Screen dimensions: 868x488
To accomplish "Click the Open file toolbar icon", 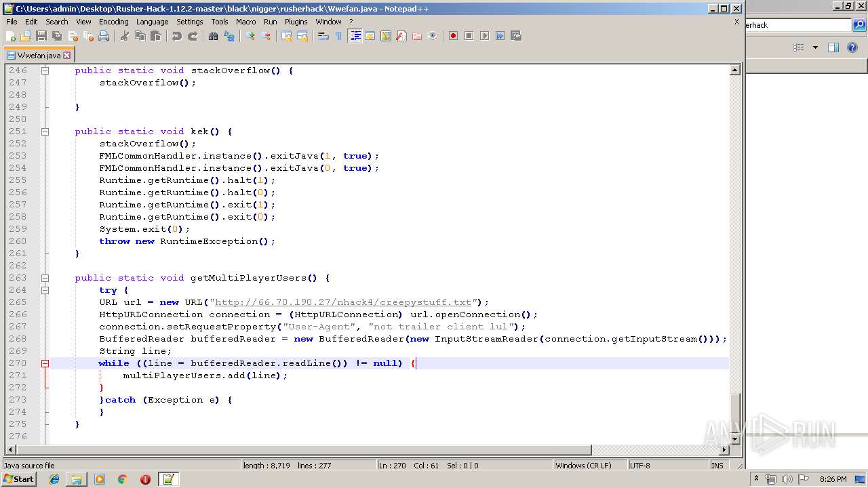I will tap(25, 36).
